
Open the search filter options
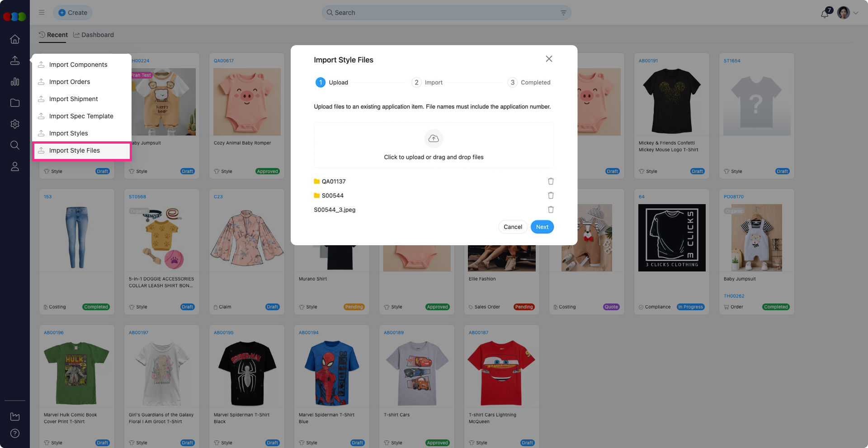click(x=563, y=13)
